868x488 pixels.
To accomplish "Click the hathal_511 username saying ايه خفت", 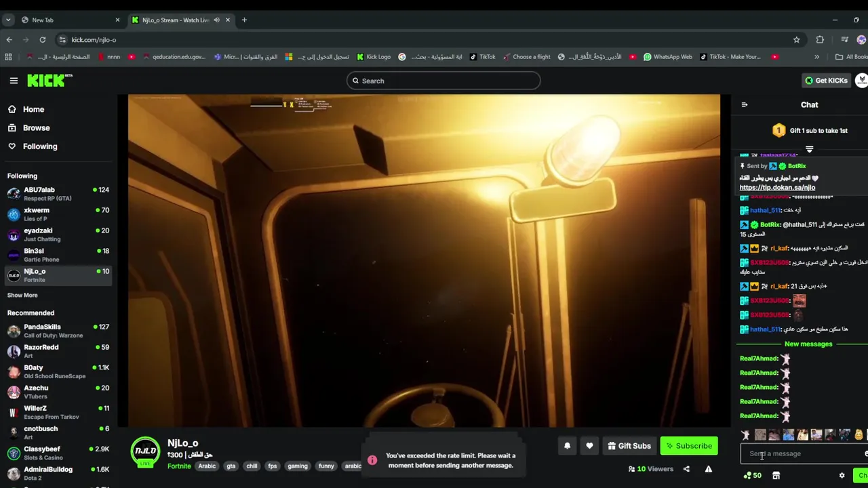I will (x=765, y=211).
